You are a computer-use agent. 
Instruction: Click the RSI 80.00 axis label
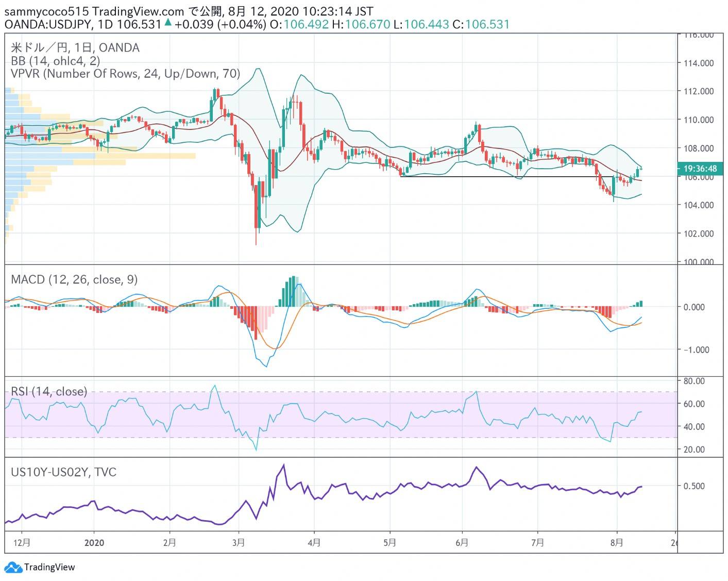(x=694, y=381)
